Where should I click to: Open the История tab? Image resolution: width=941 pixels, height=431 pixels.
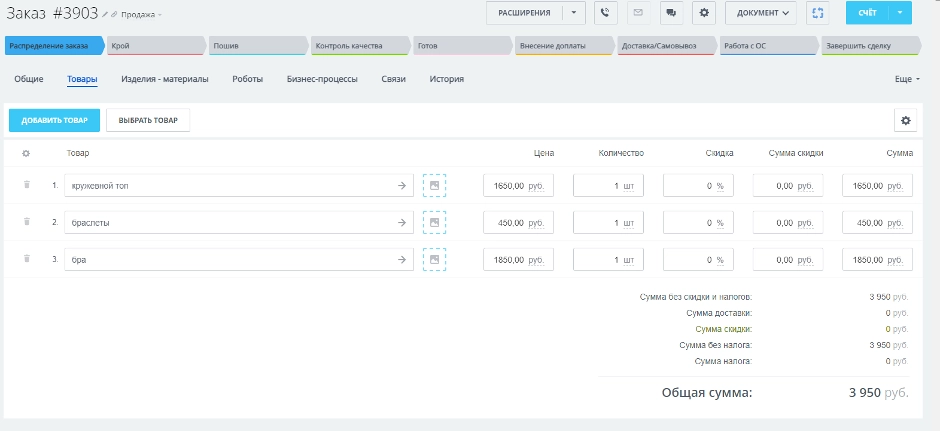tap(446, 78)
